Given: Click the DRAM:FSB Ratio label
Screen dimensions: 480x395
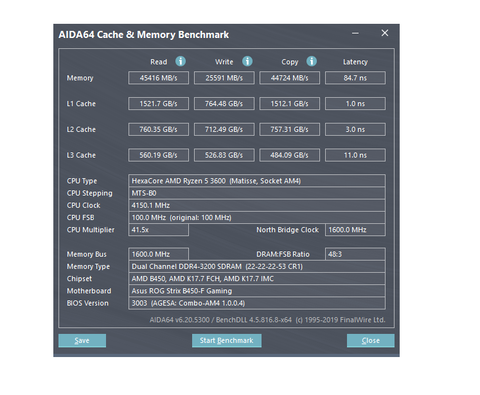Looking at the screenshot, I should [283, 254].
